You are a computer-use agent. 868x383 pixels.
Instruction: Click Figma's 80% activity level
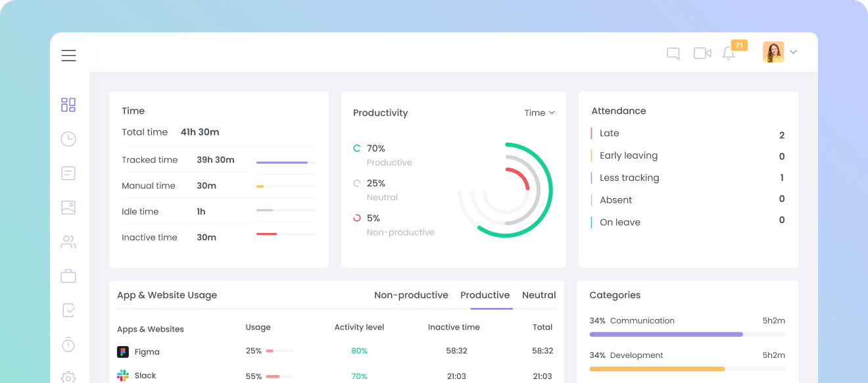359,351
